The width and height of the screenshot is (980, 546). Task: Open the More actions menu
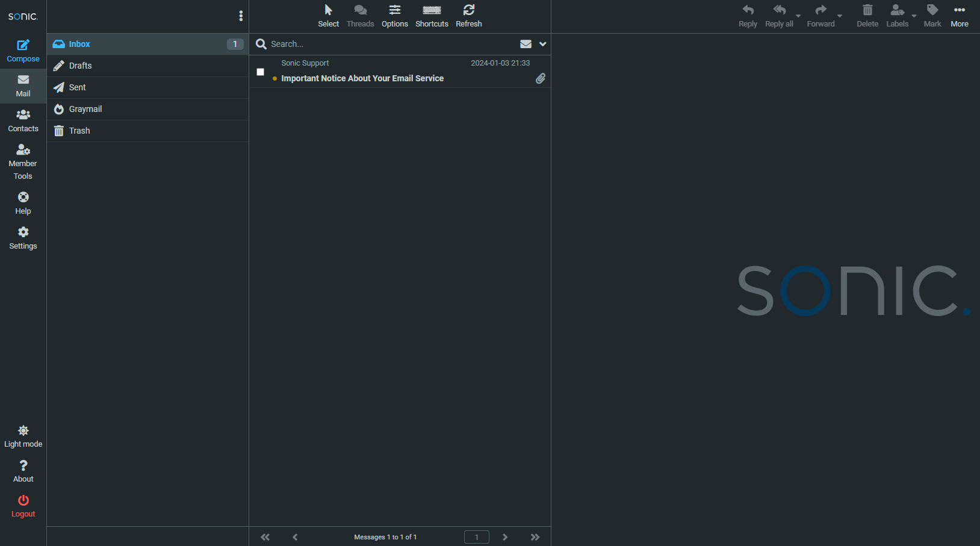pyautogui.click(x=960, y=16)
